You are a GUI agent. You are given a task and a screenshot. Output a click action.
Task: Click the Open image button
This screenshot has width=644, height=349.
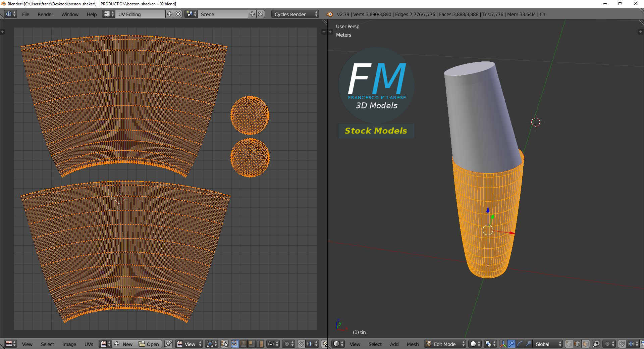point(149,344)
